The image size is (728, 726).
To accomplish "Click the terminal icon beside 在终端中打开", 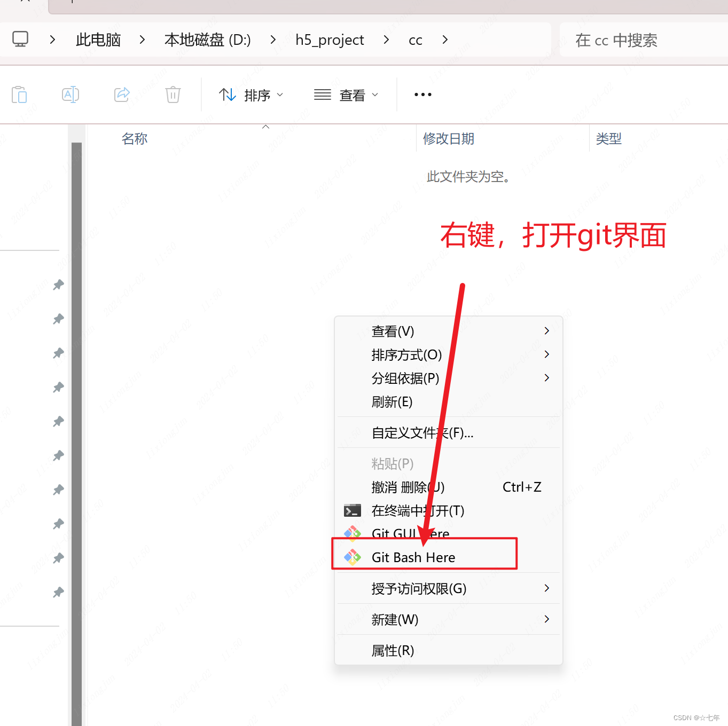I will (353, 511).
